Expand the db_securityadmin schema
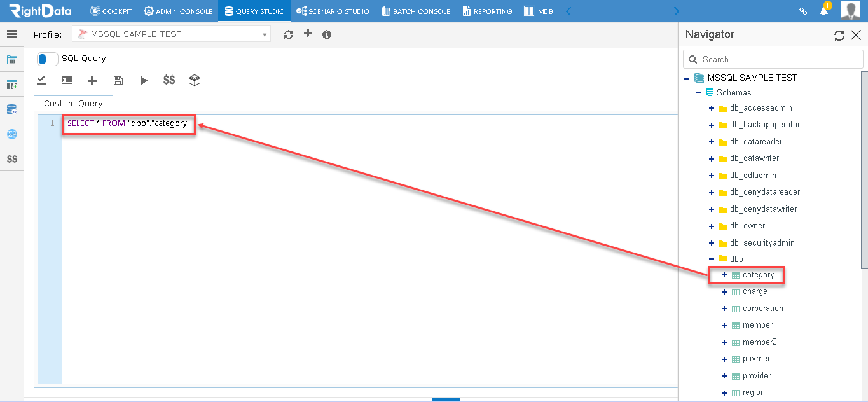Image resolution: width=868 pixels, height=402 pixels. [712, 243]
